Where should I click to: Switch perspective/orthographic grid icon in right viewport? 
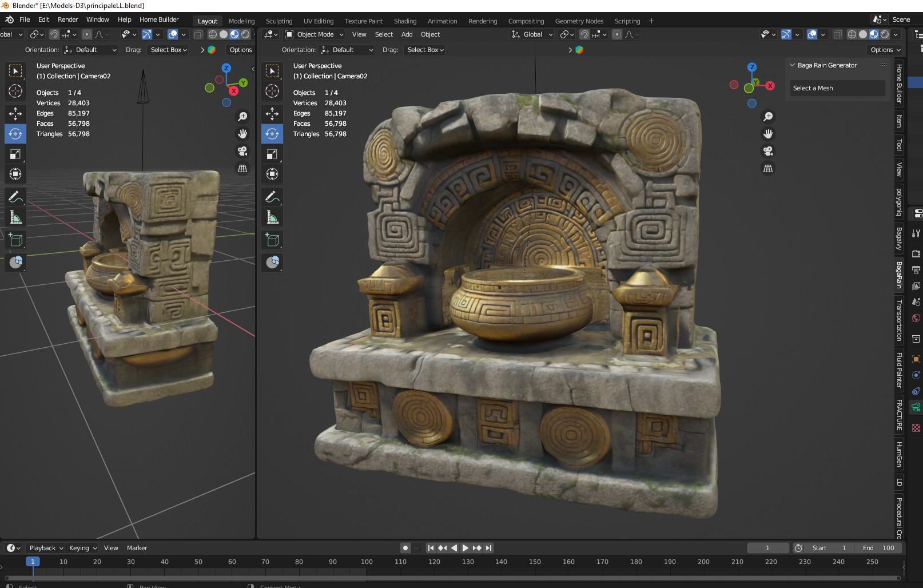(x=768, y=169)
